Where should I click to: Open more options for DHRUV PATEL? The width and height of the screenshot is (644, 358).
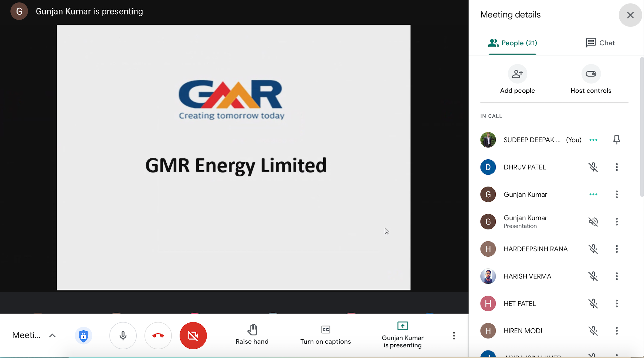[617, 167]
